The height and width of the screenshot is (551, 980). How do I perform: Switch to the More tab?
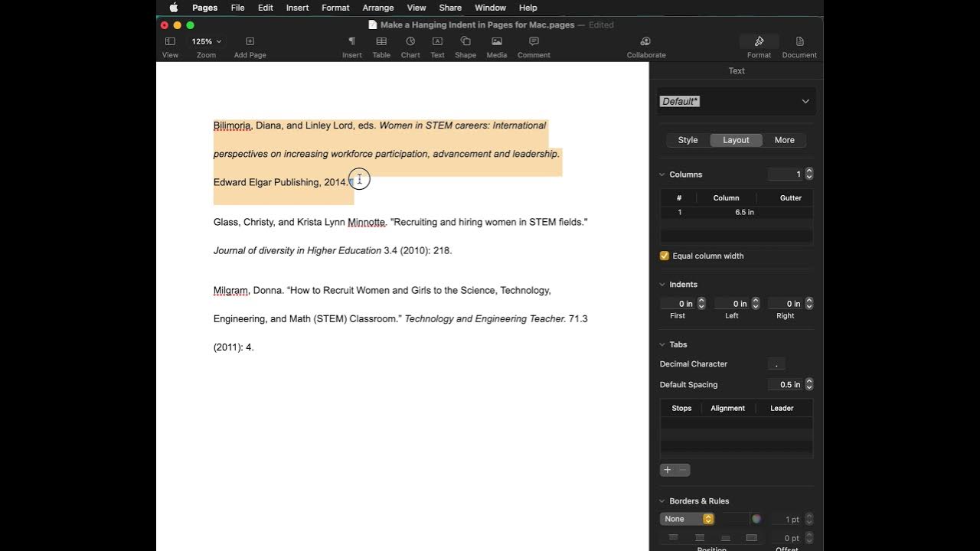coord(784,140)
